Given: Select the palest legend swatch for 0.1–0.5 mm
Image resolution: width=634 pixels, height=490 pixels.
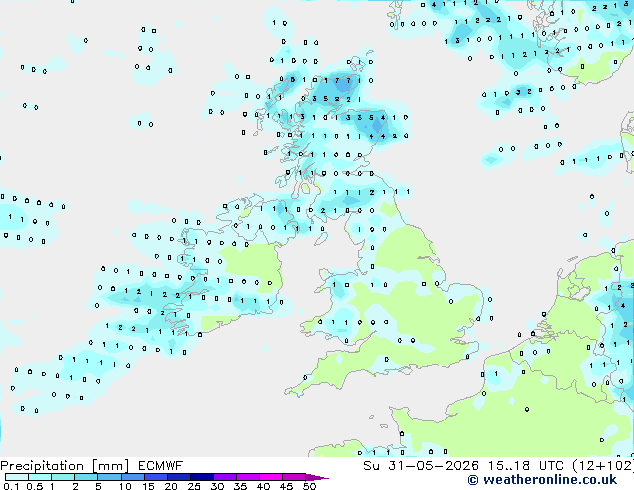Looking at the screenshot, I should coord(17,477).
